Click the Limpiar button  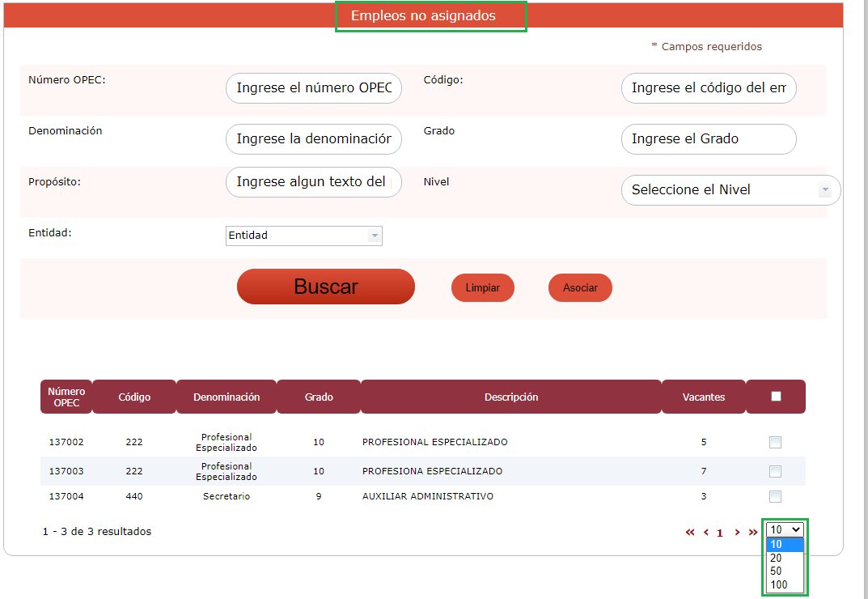tap(482, 288)
